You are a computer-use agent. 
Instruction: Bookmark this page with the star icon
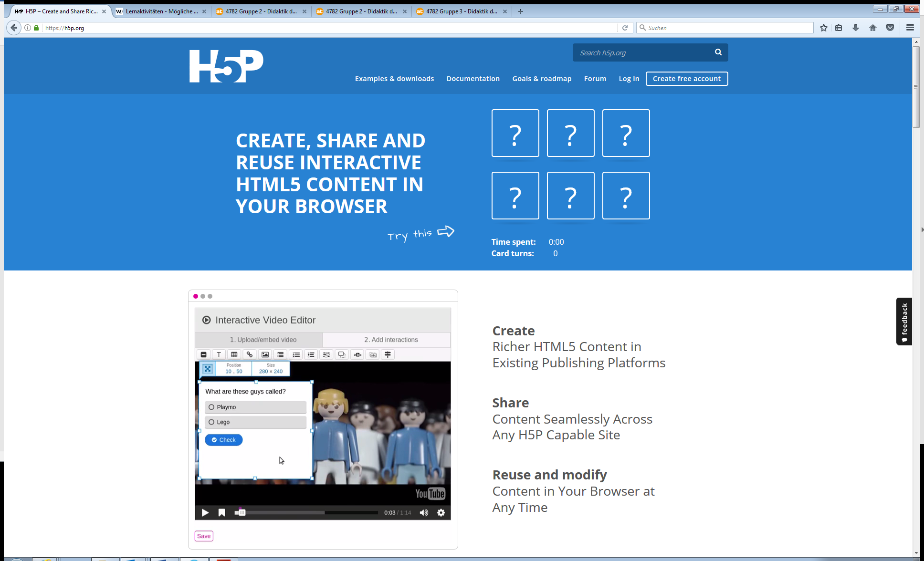tap(824, 28)
